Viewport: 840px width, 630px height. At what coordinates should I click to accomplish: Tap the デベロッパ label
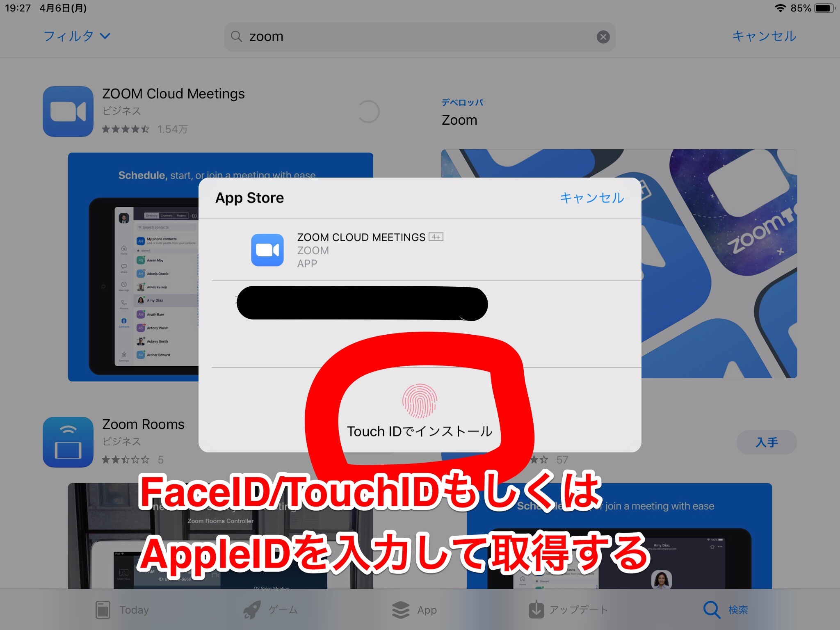(462, 103)
